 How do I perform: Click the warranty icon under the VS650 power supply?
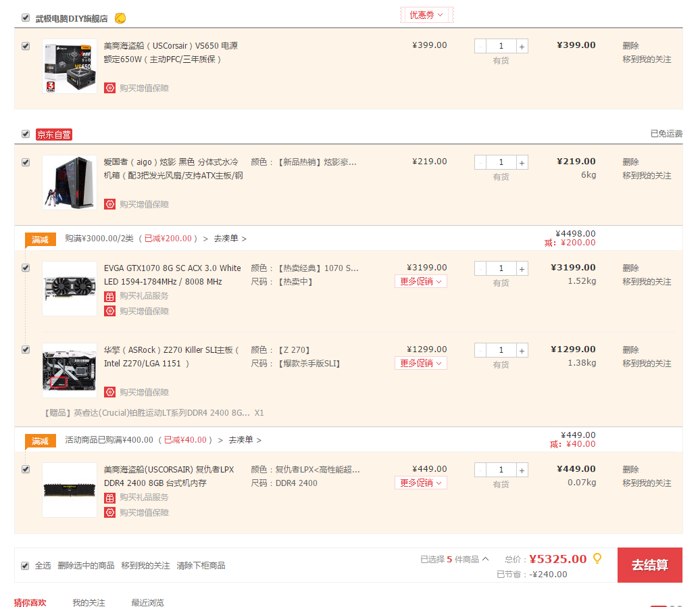[110, 88]
